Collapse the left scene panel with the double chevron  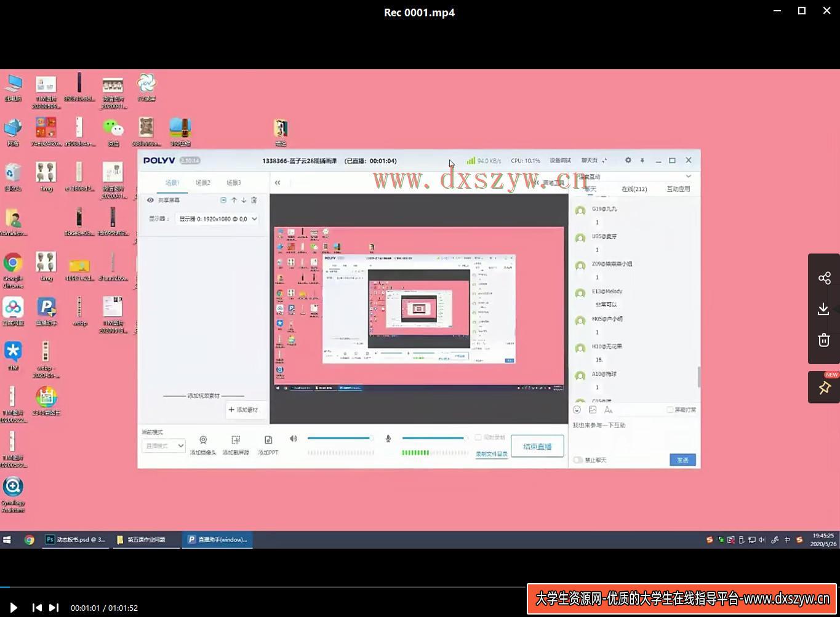pos(278,183)
